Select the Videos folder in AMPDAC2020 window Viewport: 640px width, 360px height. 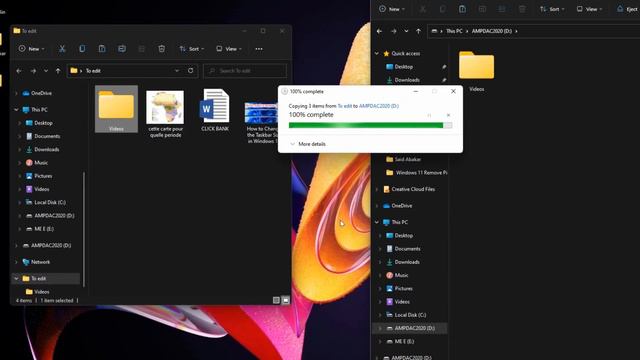tap(476, 71)
